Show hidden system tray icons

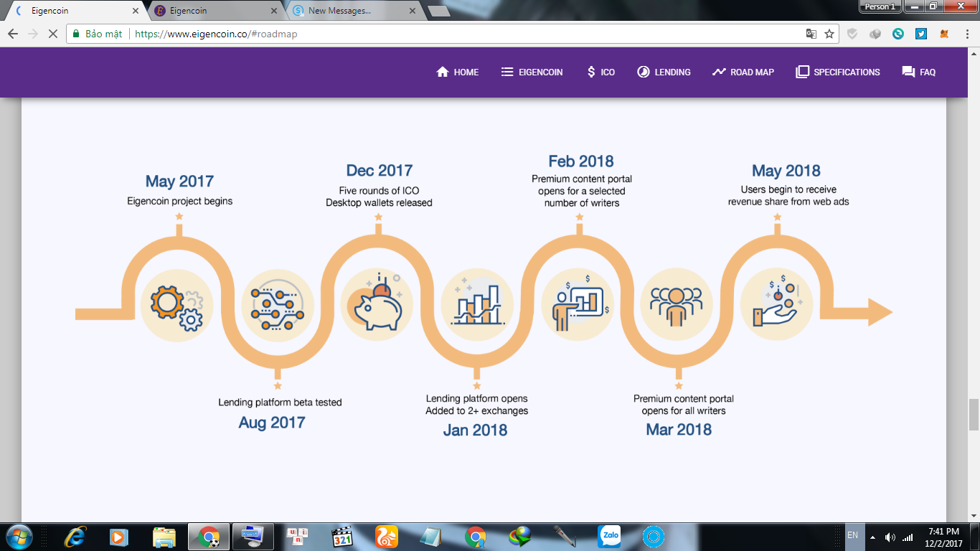coord(873,537)
